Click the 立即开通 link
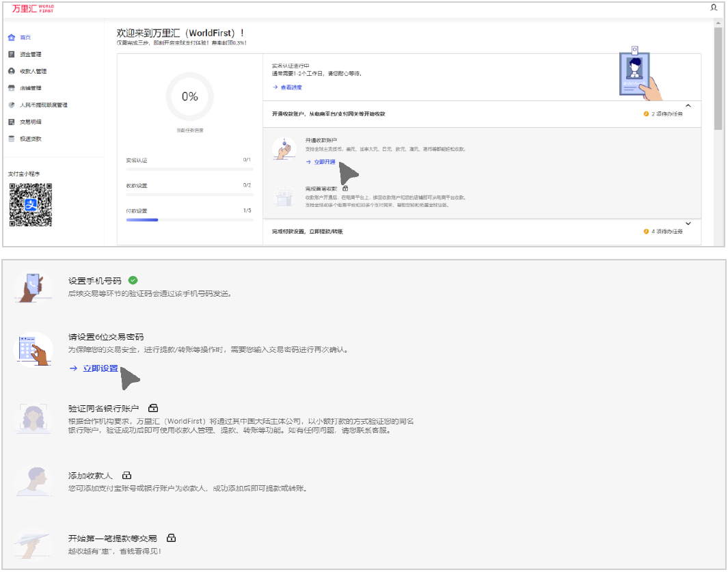 [x=325, y=161]
